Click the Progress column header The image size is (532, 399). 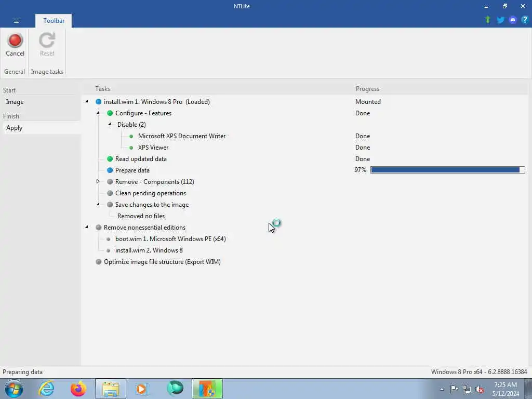[367, 89]
